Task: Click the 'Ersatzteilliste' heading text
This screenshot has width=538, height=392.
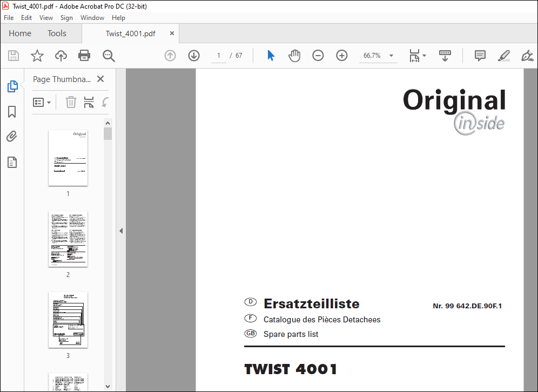Action: (311, 304)
